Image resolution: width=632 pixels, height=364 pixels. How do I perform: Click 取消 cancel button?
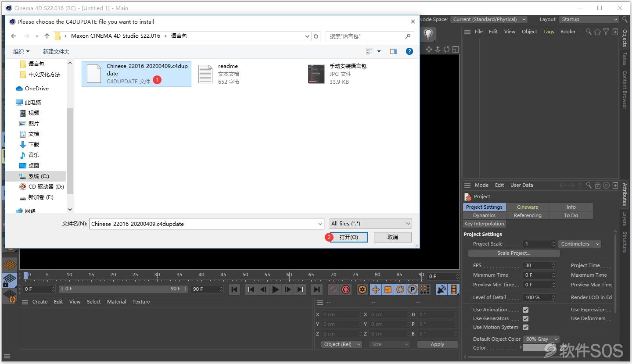(393, 237)
